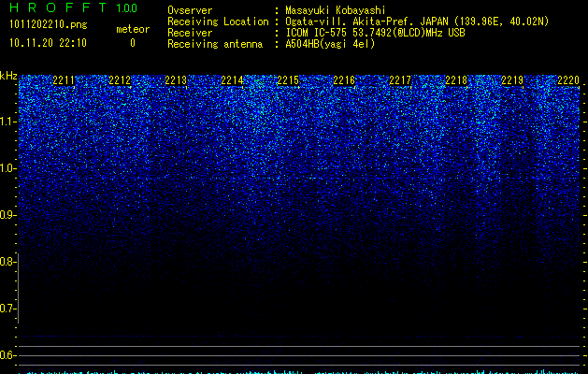Click the 2212 time marker

pyautogui.click(x=120, y=80)
